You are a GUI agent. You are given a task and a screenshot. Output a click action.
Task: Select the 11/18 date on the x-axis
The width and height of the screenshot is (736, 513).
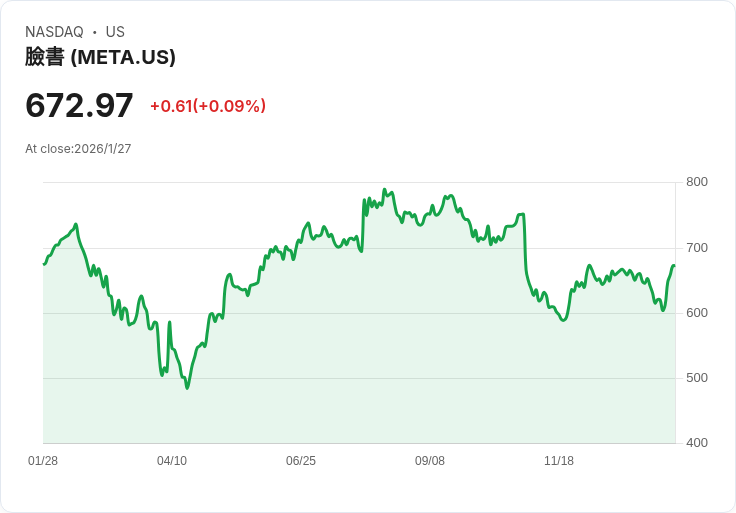pos(559,461)
